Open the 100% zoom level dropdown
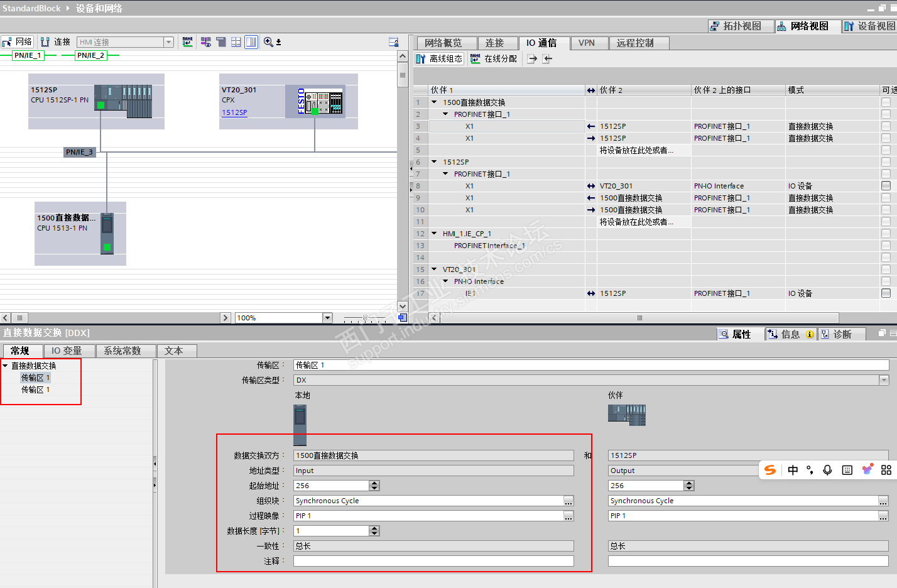The image size is (897, 588). 327,318
